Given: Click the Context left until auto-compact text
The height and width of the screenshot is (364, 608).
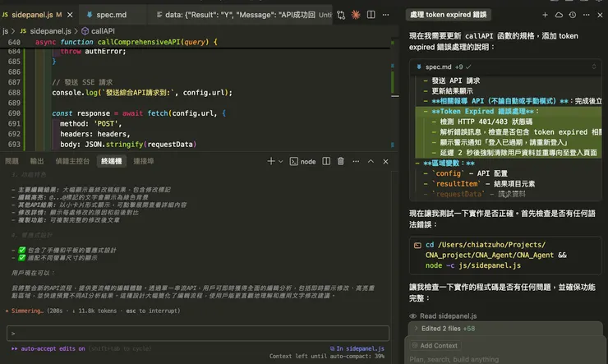Looking at the screenshot, I should pos(327,357).
